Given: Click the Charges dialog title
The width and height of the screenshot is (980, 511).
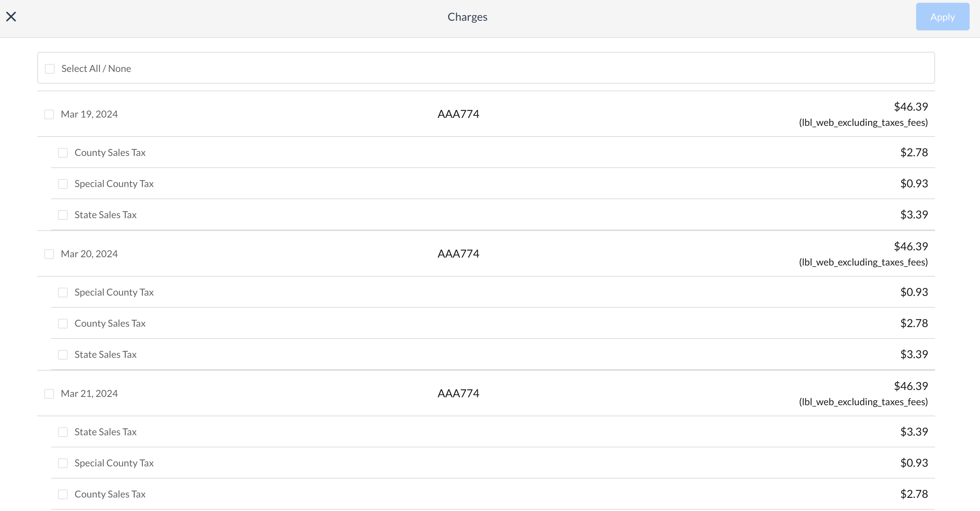Looking at the screenshot, I should [467, 16].
